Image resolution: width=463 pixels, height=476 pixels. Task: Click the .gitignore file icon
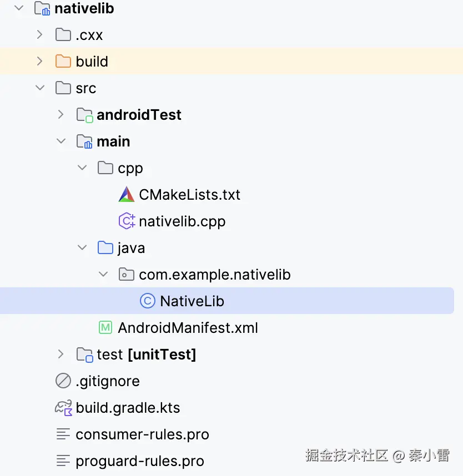tap(63, 381)
